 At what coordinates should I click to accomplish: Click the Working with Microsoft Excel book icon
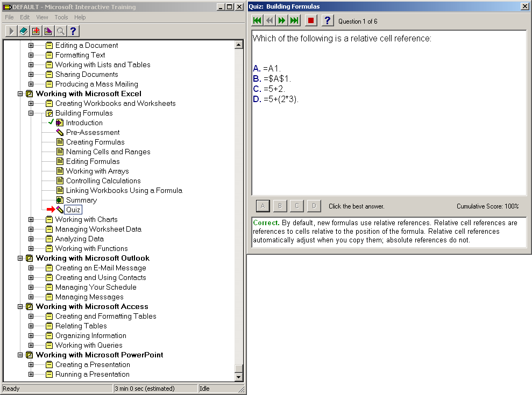[x=30, y=94]
